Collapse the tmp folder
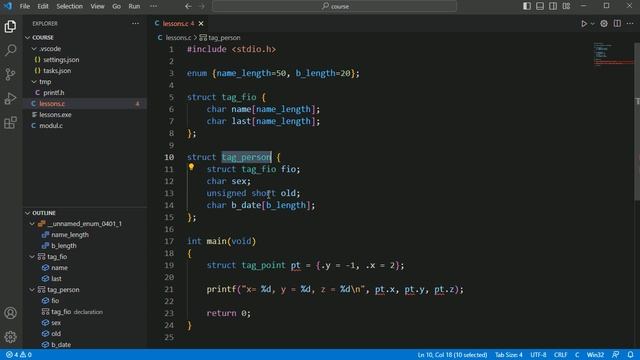640x360 pixels. coord(34,82)
